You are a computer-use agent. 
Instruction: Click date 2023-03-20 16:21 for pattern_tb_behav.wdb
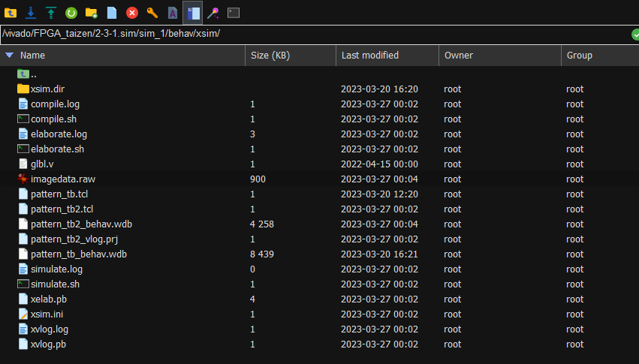tap(379, 254)
